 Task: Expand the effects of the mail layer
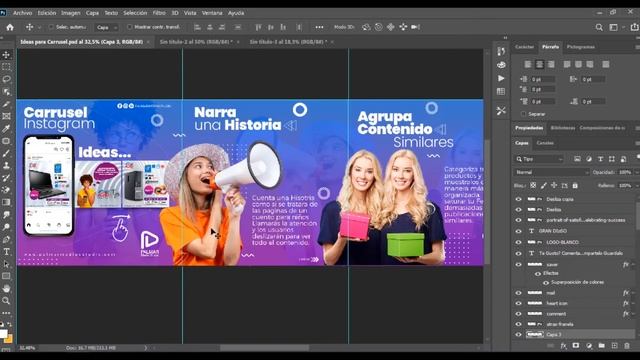coord(633,293)
